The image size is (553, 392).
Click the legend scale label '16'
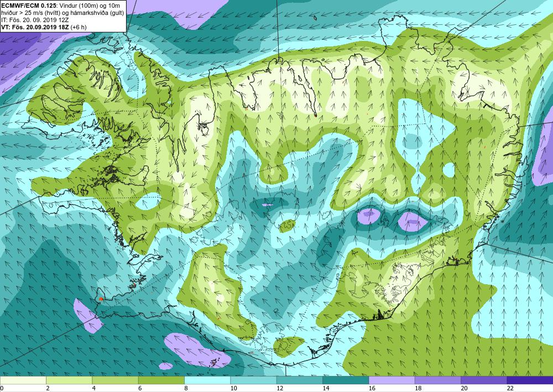tap(372, 388)
